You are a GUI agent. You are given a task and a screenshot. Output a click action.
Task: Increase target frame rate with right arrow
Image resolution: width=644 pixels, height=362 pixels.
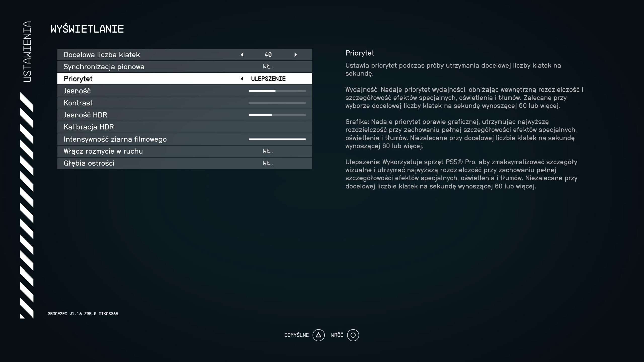pyautogui.click(x=296, y=55)
